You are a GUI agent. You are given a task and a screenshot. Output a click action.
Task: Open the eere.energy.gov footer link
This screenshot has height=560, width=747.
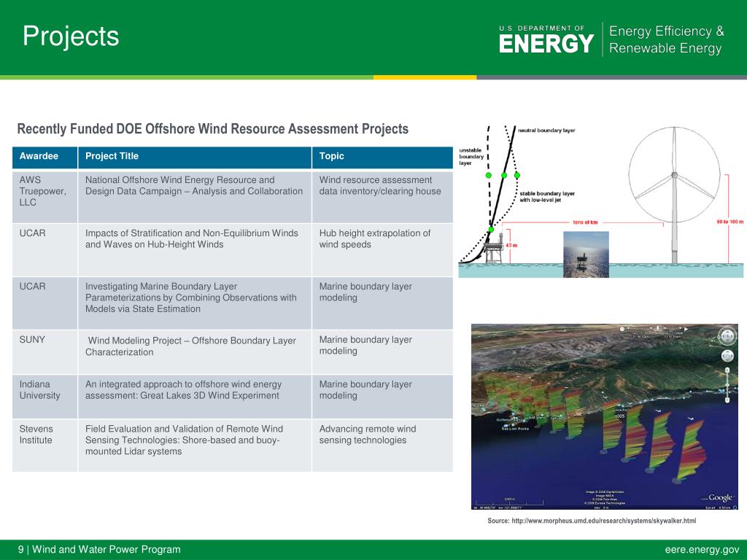pos(703,550)
